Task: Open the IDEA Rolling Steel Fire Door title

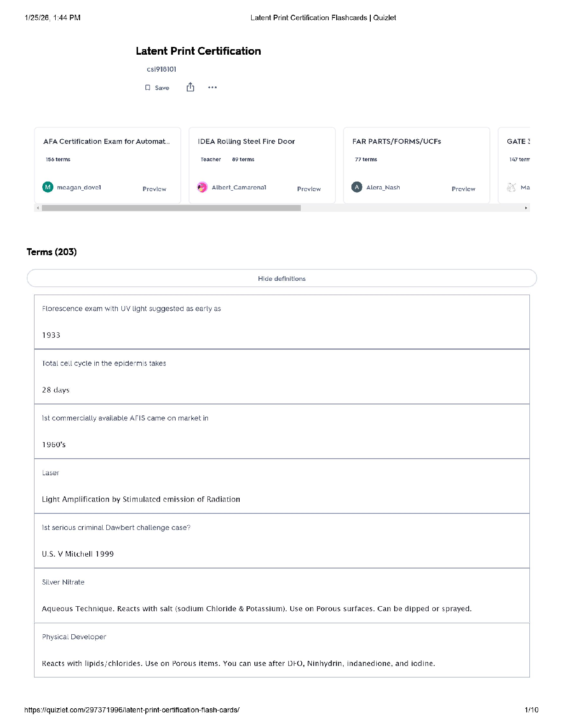Action: pos(246,142)
